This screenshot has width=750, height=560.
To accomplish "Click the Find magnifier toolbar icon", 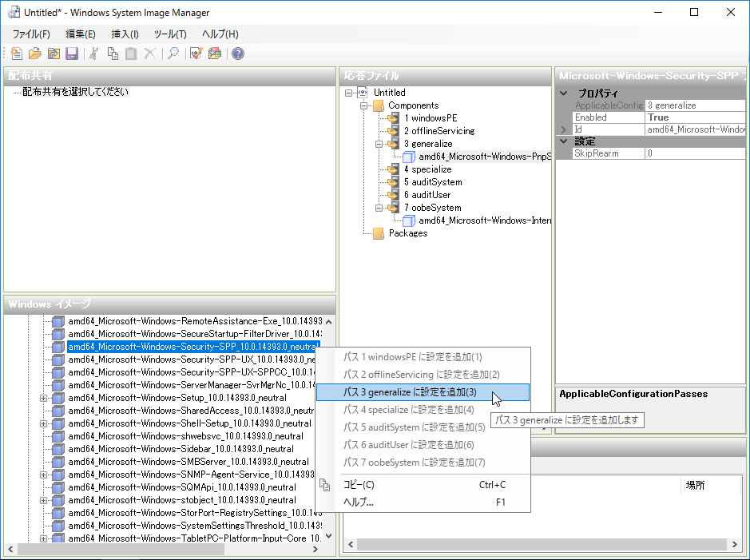I will pyautogui.click(x=173, y=54).
